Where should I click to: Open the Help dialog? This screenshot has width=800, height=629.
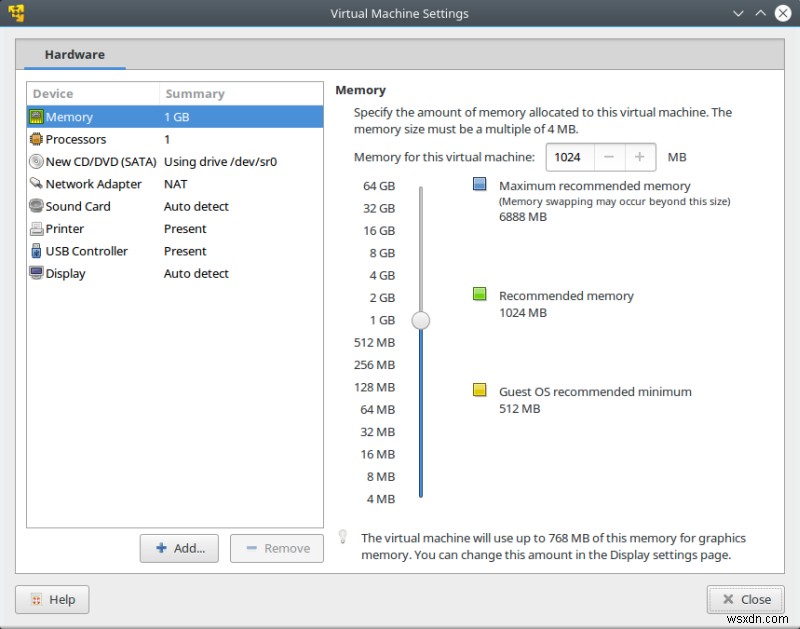point(52,599)
